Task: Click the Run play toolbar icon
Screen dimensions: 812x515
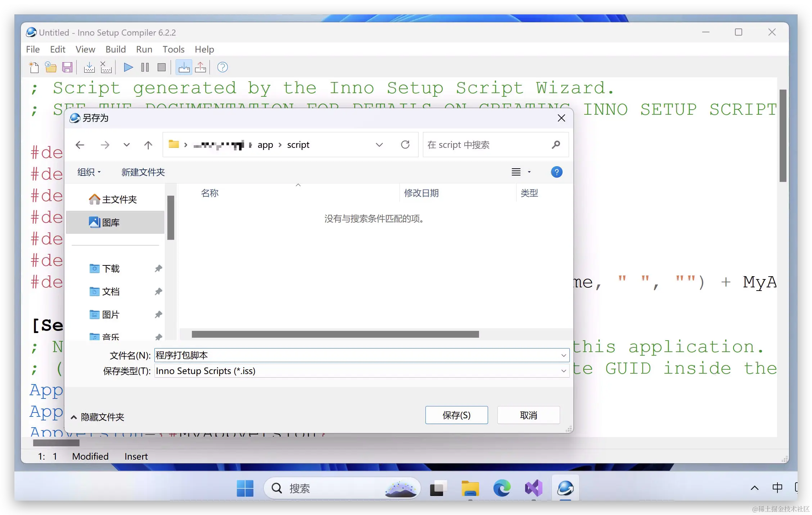Action: 128,67
